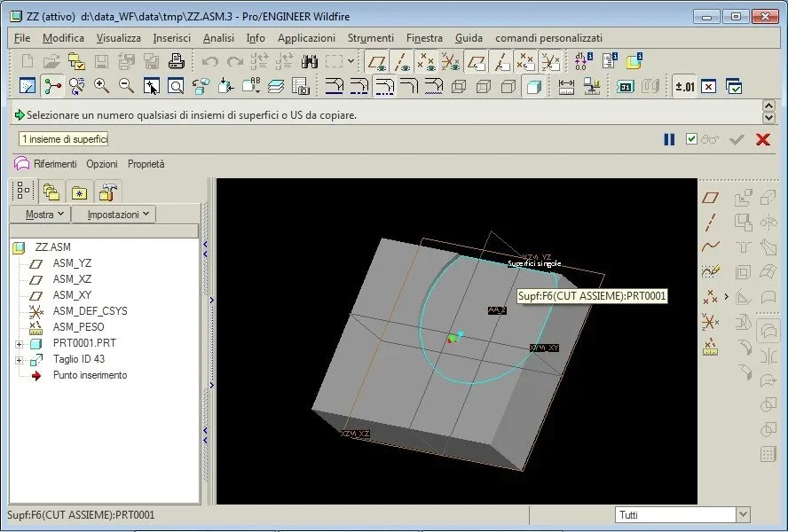The height and width of the screenshot is (532, 788).
Task: Open the Riferimenti dashboard panel
Action: (x=55, y=164)
